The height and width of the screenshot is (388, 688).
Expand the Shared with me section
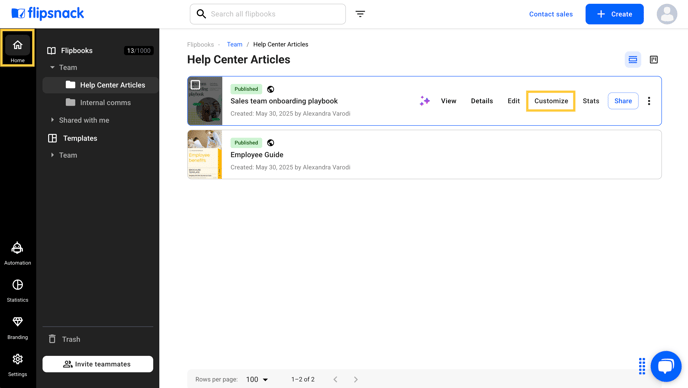tap(52, 120)
